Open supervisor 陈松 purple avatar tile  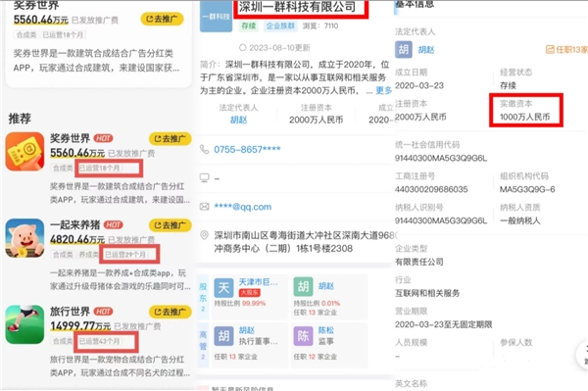coord(303,335)
